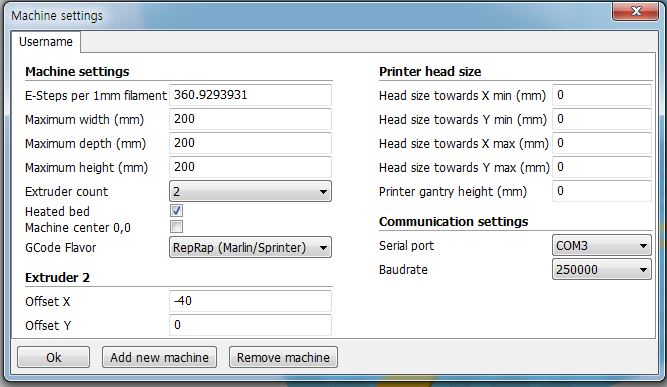Confirm with the Ok button
Screen dimensions: 667x387
54,357
